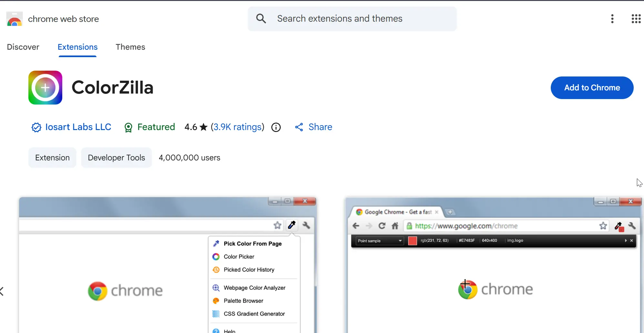Click the Featured badge icon
Viewport: 644px width, 333px height.
[128, 128]
